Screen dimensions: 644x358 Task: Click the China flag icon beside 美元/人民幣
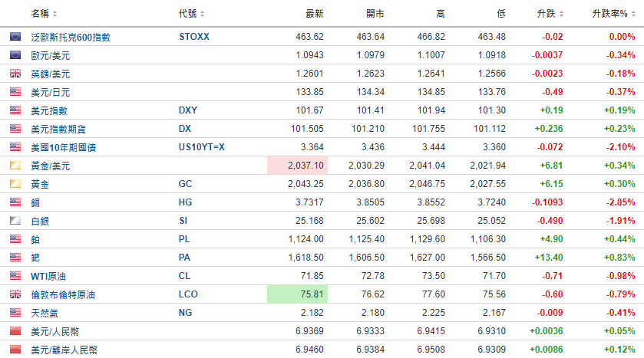[x=15, y=331]
